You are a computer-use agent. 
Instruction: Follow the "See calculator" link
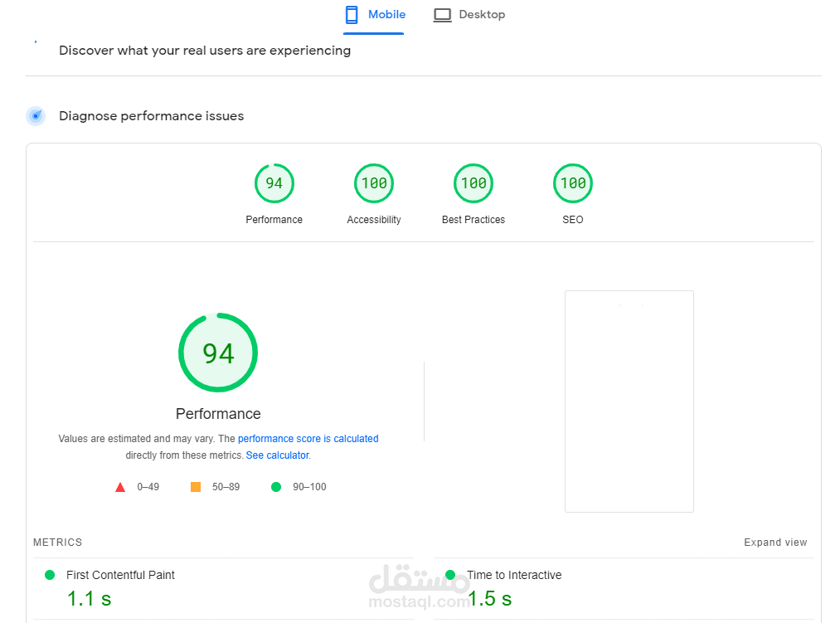(277, 455)
